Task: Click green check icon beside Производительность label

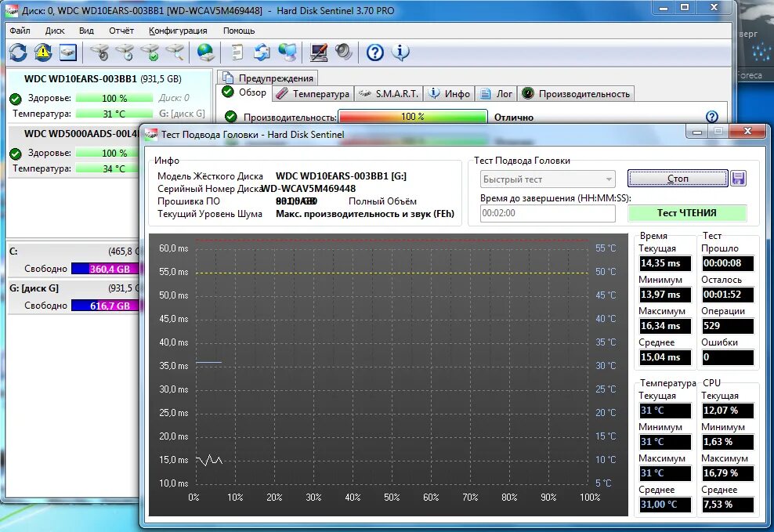Action: tap(230, 117)
